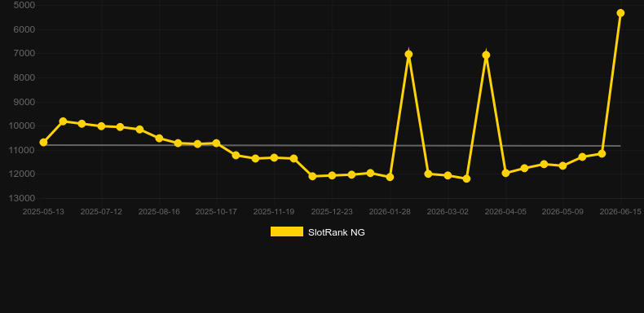
Task: Click the yellow SlotRank NG legend swatch
Action: [x=287, y=231]
